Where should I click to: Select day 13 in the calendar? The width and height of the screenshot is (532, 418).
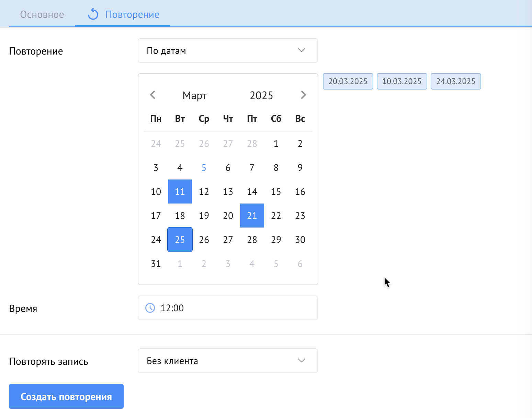coord(228,191)
